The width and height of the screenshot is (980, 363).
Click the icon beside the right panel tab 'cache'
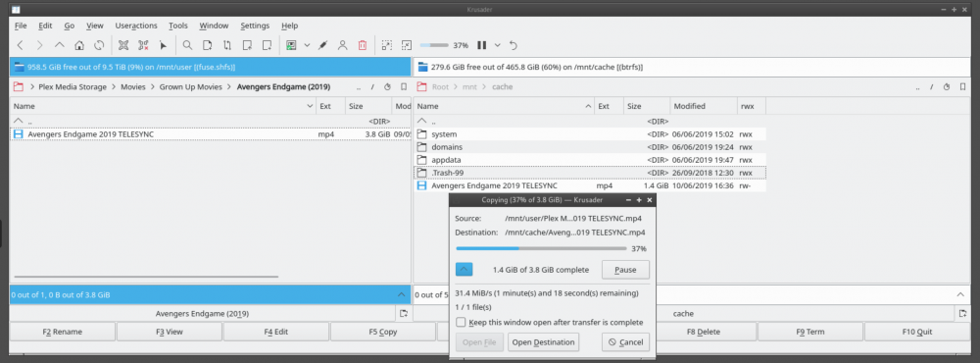(x=962, y=314)
